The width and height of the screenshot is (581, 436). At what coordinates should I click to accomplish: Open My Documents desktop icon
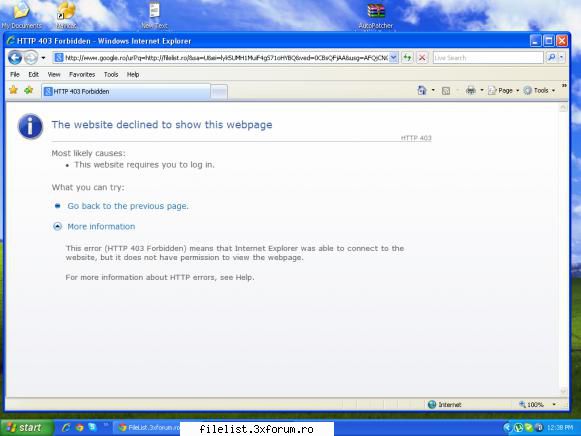[21, 16]
